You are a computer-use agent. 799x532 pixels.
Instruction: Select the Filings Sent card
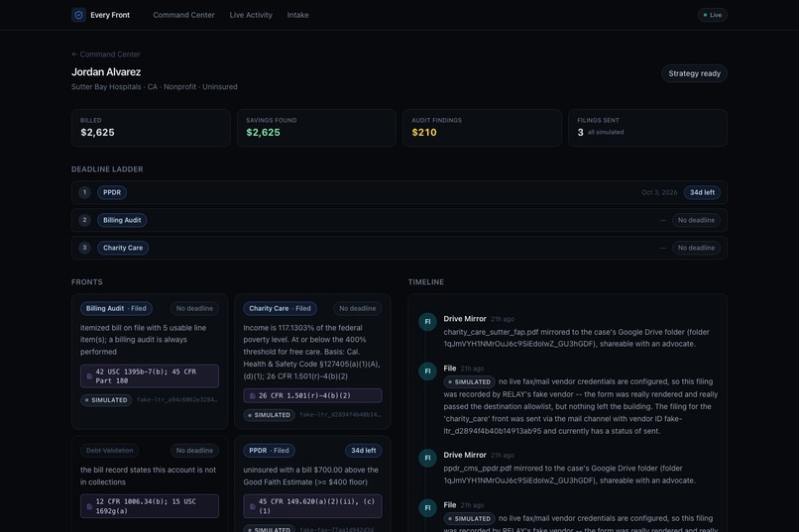click(647, 128)
